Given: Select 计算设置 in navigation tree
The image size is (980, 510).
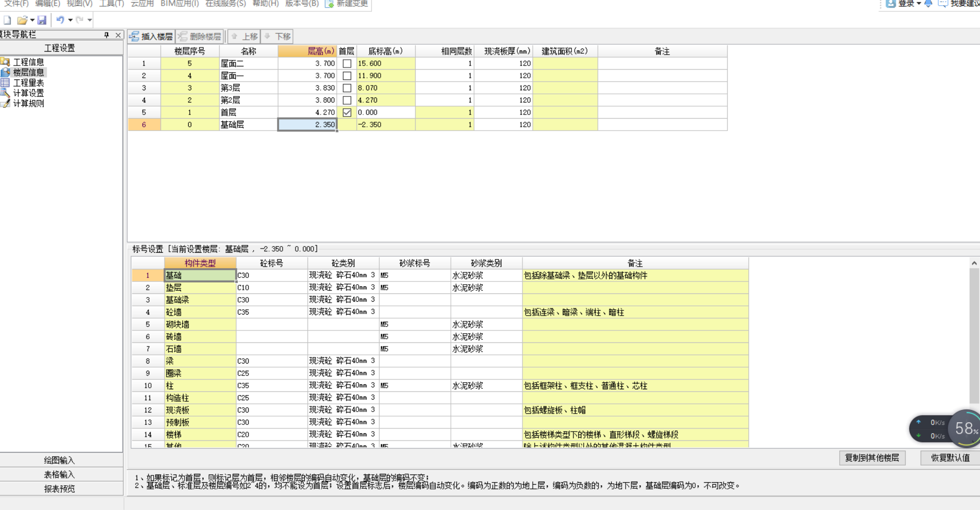Looking at the screenshot, I should point(28,93).
